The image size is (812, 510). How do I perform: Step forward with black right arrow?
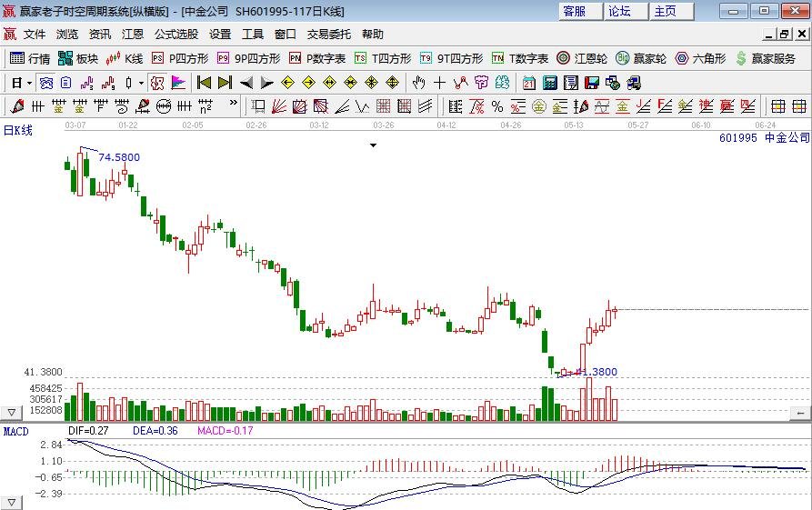[266, 83]
